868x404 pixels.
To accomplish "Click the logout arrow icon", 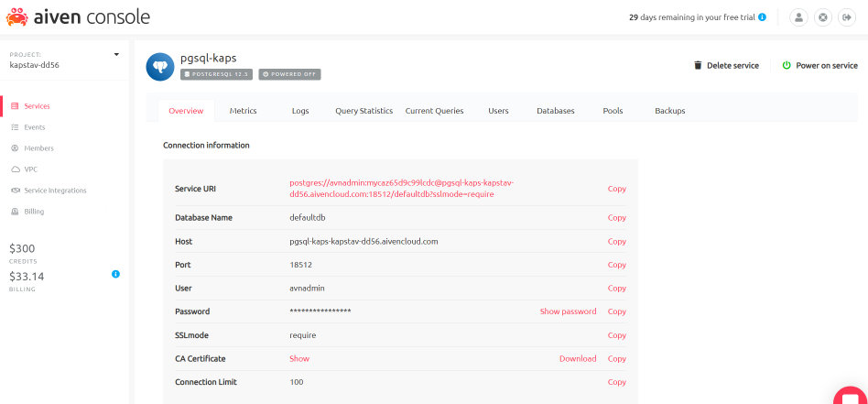I will [846, 17].
